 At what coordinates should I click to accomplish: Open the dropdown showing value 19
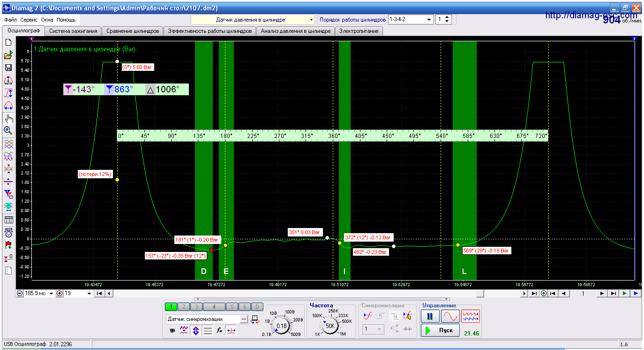tap(78, 294)
